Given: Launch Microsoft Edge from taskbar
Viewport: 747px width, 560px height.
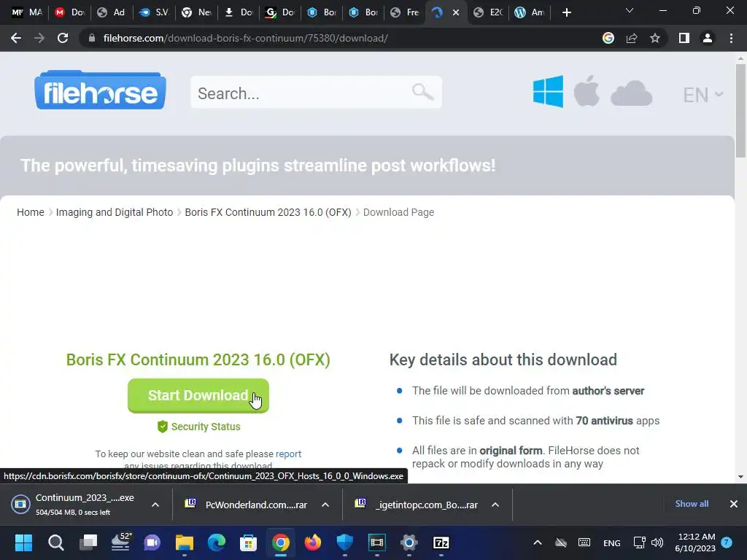Looking at the screenshot, I should [x=217, y=542].
